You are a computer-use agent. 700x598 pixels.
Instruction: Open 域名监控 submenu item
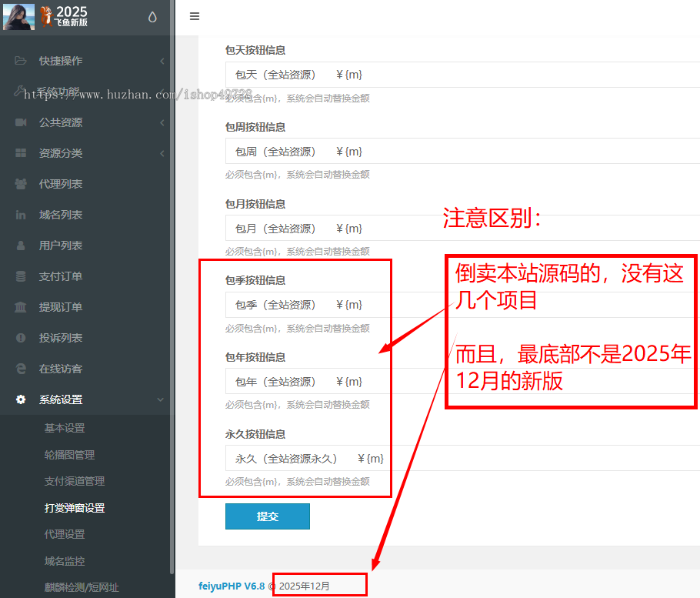click(65, 561)
